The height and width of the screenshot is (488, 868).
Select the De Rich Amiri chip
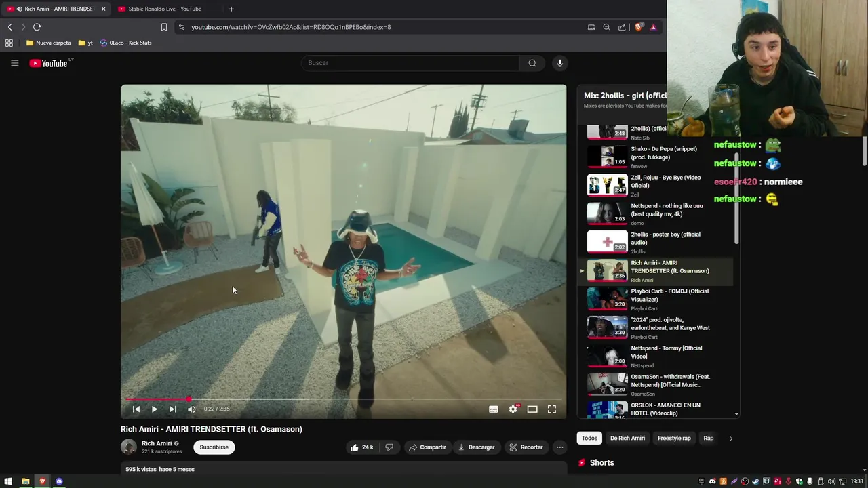click(x=627, y=439)
